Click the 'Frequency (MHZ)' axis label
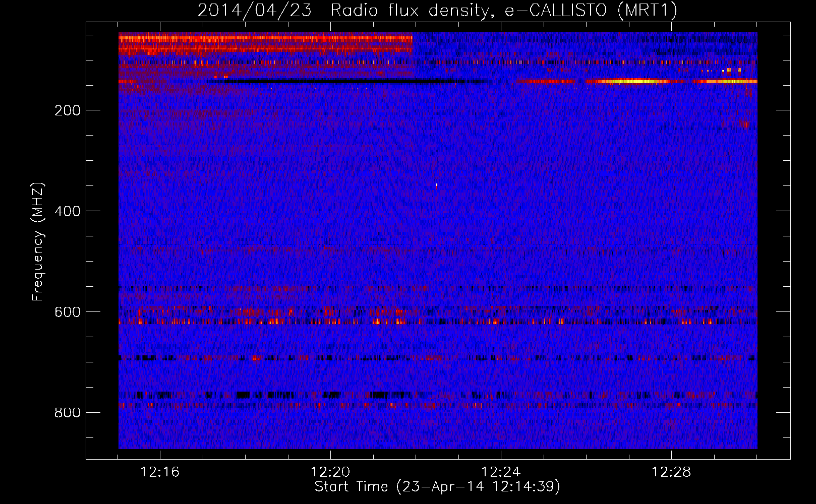The width and height of the screenshot is (816, 504). coord(38,242)
